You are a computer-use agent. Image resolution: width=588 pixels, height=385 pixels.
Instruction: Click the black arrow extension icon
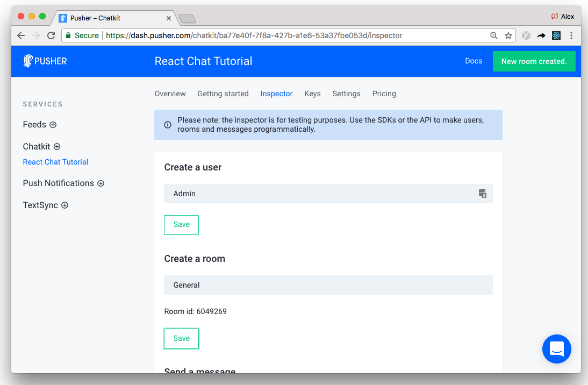pos(541,35)
